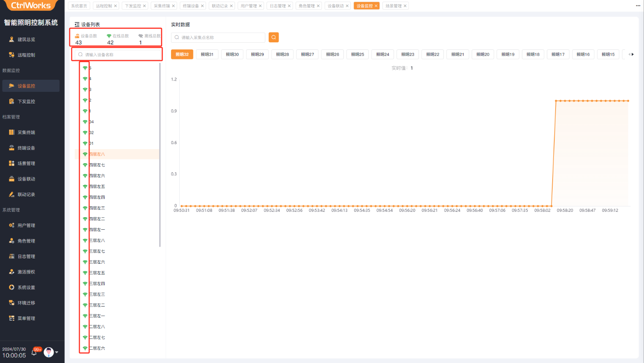Screen dimensions: 644x363
Task: Click the top-right three-dot more menu
Action: click(638, 6)
